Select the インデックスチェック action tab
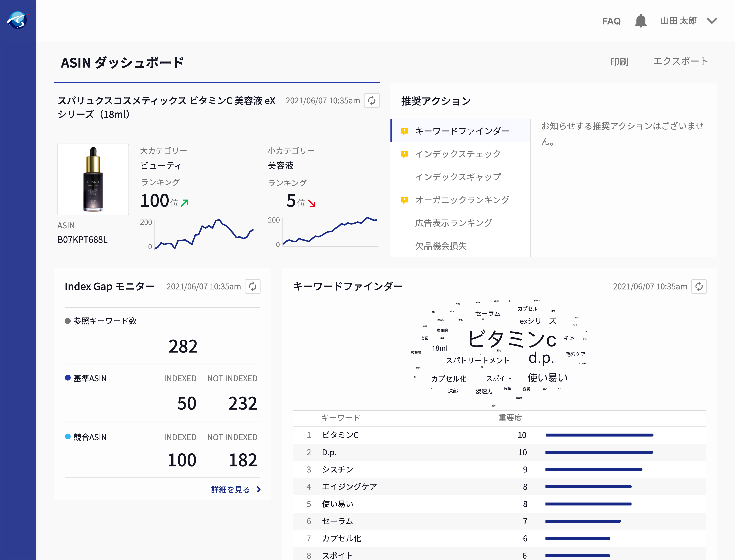Viewport: 735px width, 560px height. click(x=460, y=154)
